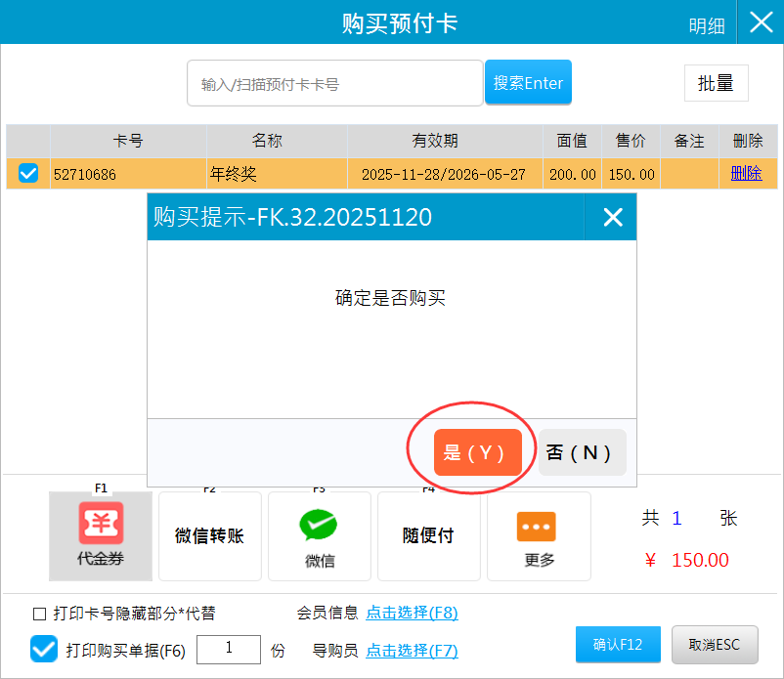Screen dimensions: 784x679
Task: Click the 批量 batch button
Action: click(x=716, y=83)
